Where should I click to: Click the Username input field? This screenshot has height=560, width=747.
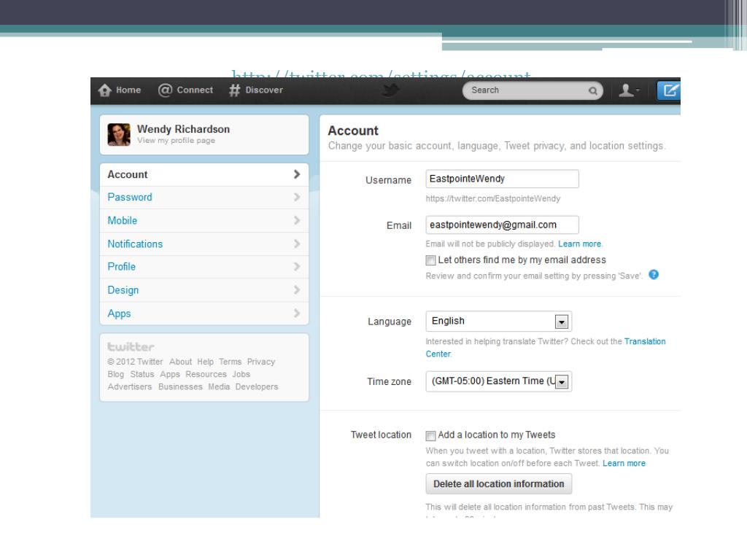pos(502,179)
